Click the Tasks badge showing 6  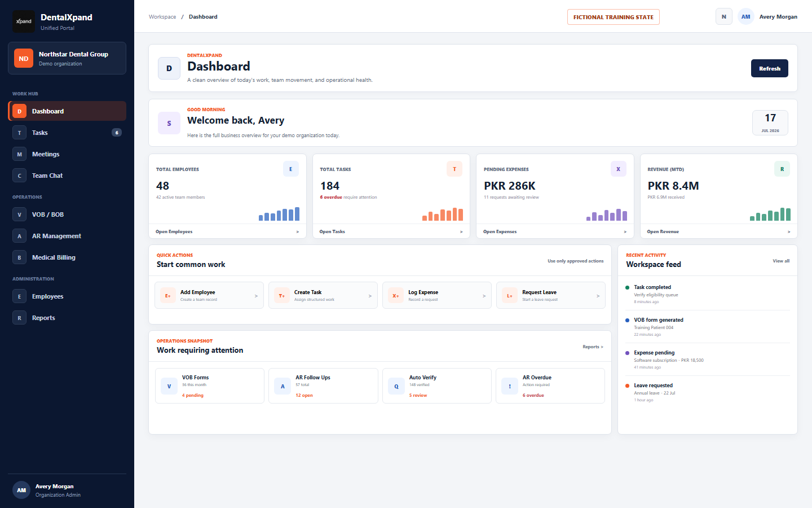click(117, 133)
